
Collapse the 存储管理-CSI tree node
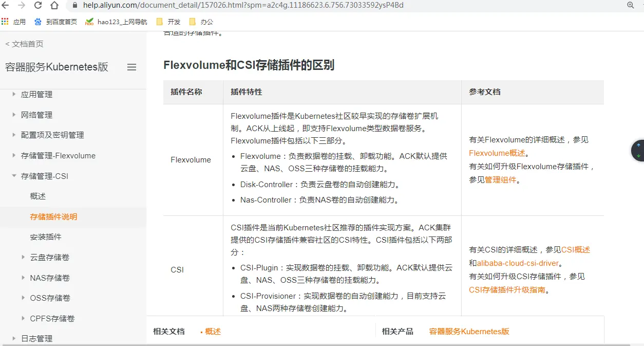[14, 176]
